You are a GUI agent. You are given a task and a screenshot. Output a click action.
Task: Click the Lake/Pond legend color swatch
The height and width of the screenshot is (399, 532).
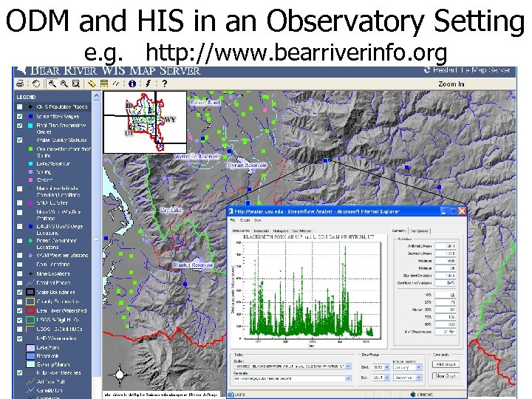[30, 348]
